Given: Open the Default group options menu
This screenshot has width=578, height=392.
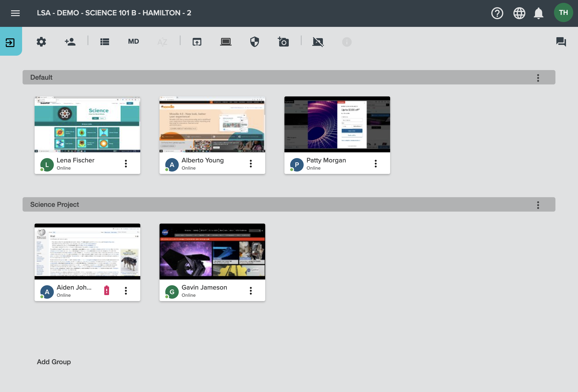Looking at the screenshot, I should coord(538,78).
